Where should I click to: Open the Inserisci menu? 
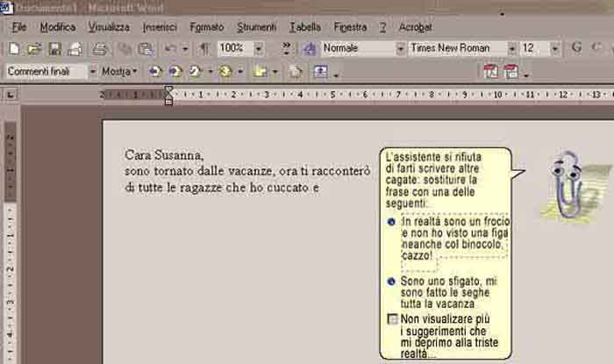[160, 27]
